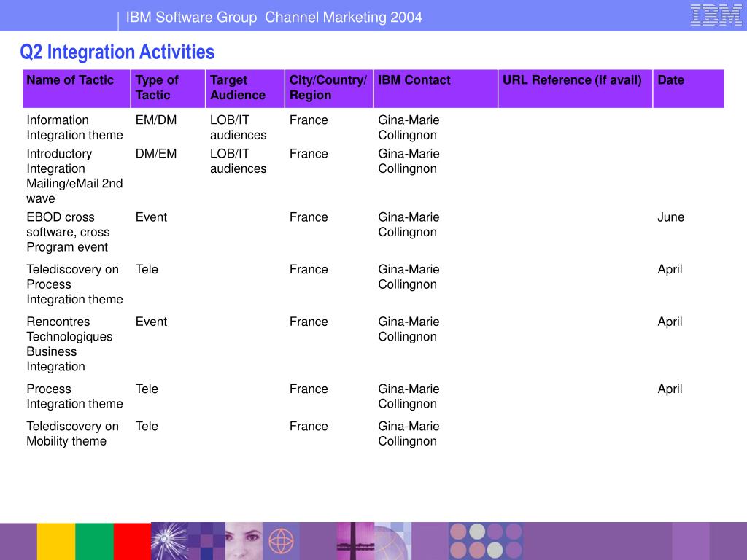Select 'Gina-Marie Collingnon' in the EBOD row
This screenshot has width=747, height=560.
[x=409, y=225]
